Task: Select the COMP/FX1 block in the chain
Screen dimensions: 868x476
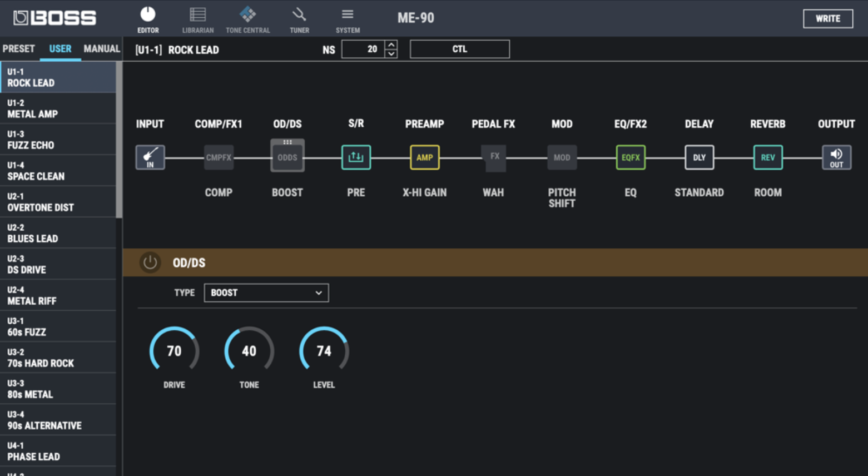Action: coord(219,157)
